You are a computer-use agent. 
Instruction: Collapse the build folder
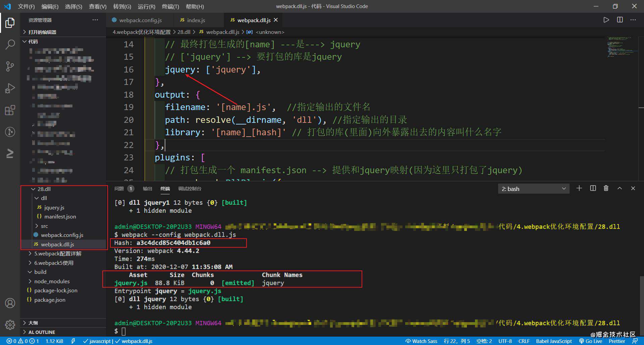63,272
